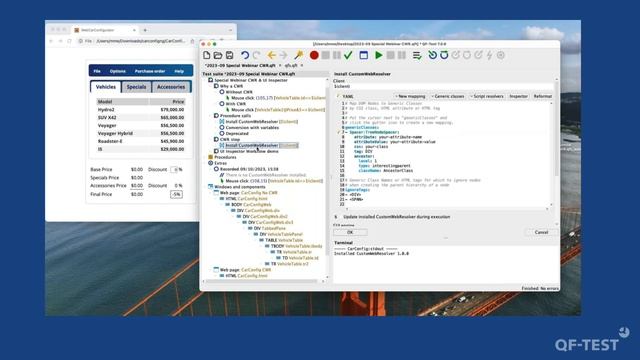
Task: Select DIV TabbedPane component node
Action: (269, 229)
